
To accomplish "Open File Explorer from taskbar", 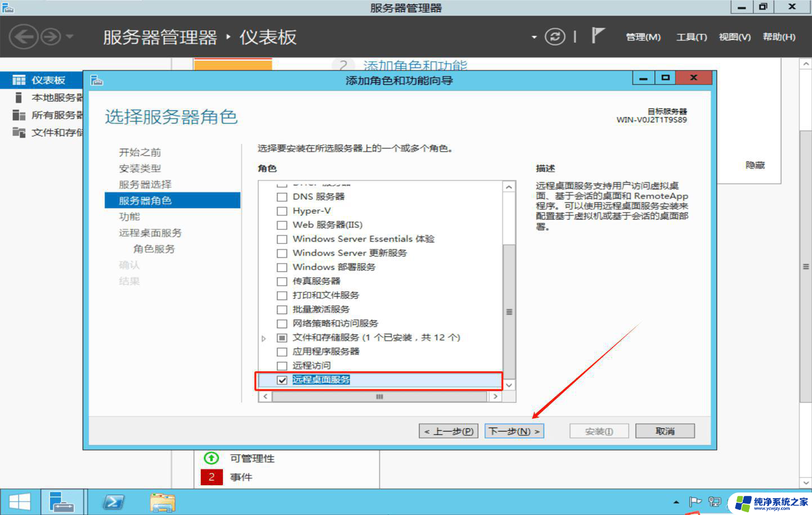I will pyautogui.click(x=163, y=502).
